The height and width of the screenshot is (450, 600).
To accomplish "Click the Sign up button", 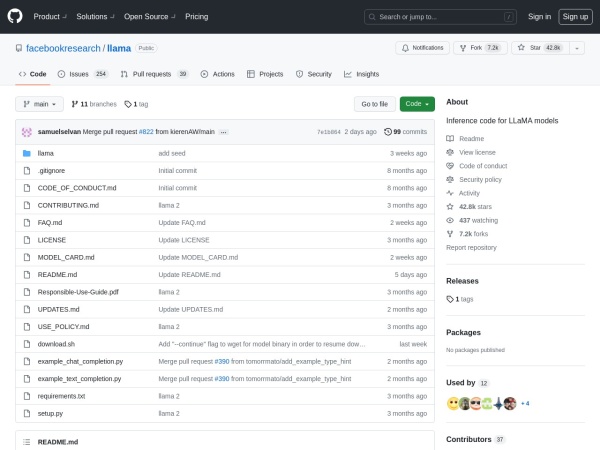I will [574, 16].
